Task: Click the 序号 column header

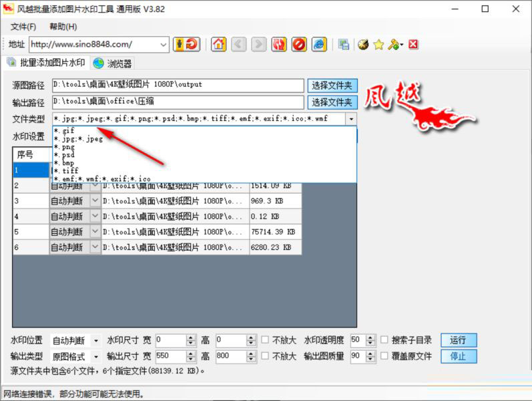Action: (32, 154)
